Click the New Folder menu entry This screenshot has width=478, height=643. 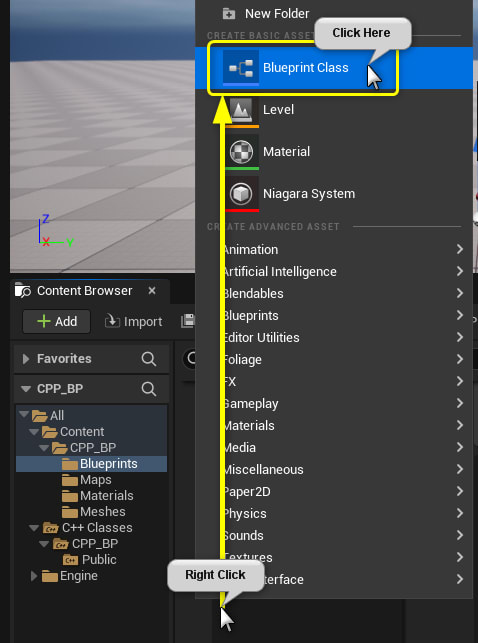coord(333,14)
